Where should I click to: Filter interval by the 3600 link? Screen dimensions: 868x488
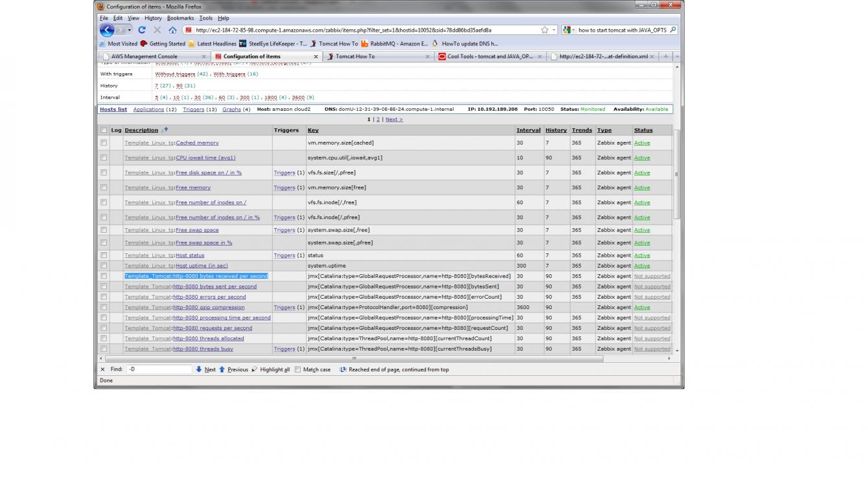298,97
